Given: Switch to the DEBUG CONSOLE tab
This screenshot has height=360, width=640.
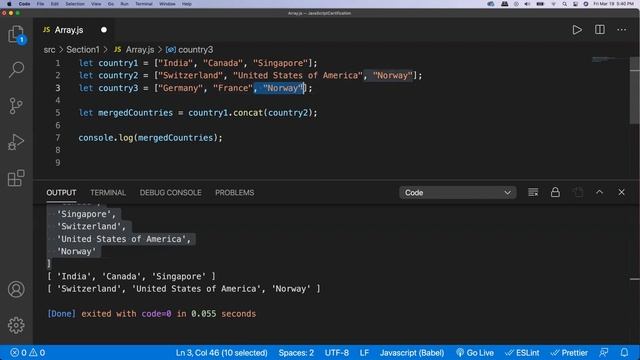Looking at the screenshot, I should (x=170, y=193).
